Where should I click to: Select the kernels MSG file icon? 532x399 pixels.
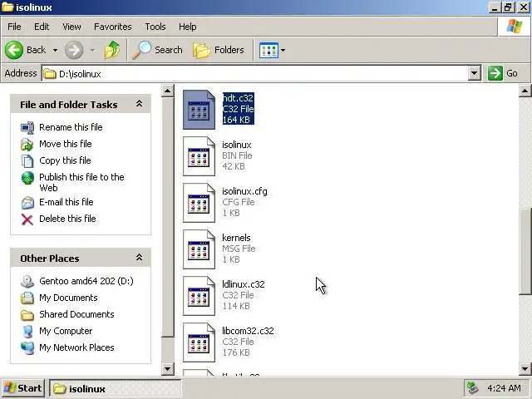tap(199, 249)
